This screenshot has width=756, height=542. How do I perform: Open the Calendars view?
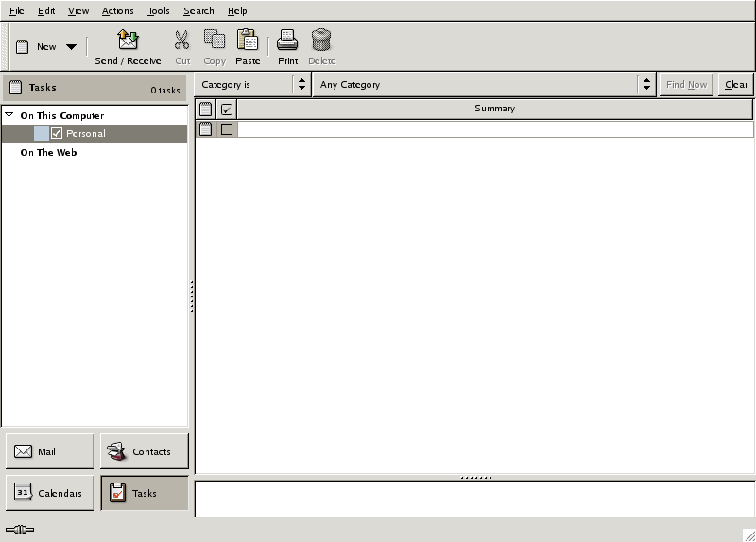(50, 493)
